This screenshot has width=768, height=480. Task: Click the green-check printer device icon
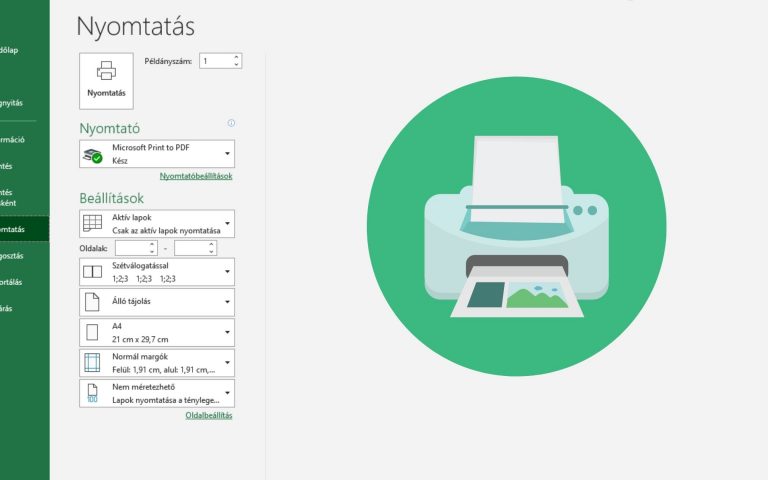[x=93, y=154]
